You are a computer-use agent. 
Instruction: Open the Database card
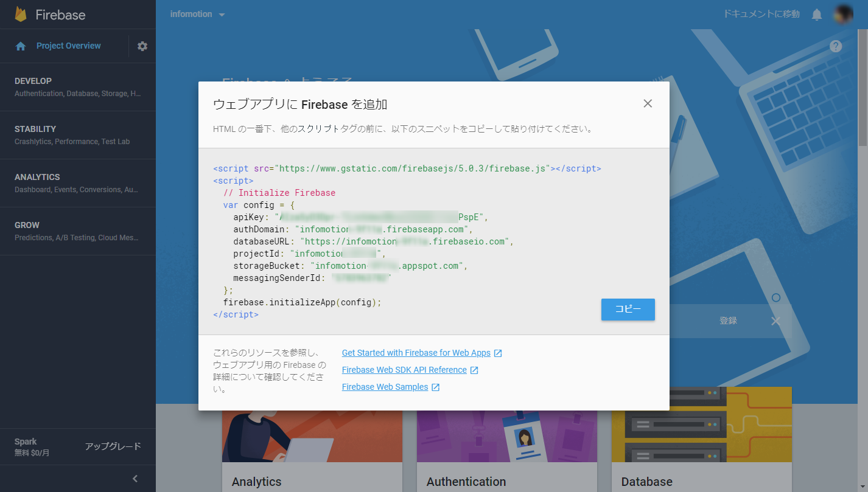(701, 444)
